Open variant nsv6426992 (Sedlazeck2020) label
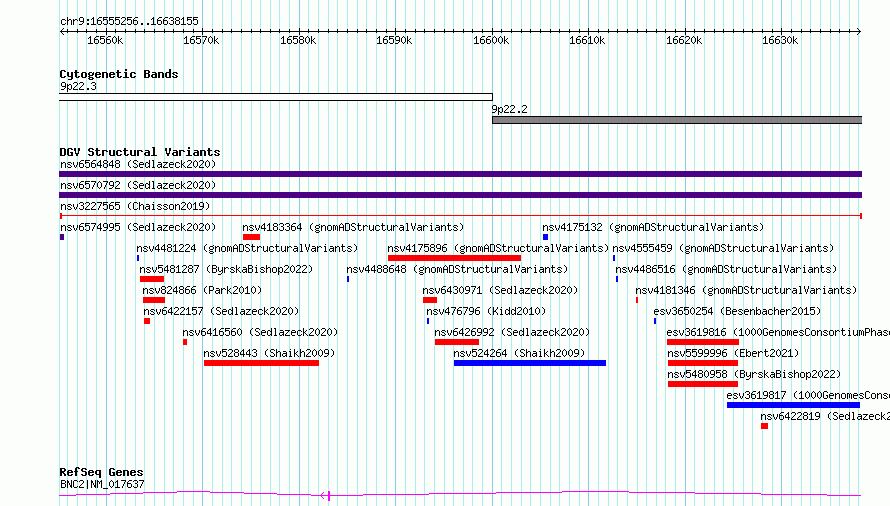The width and height of the screenshot is (890, 506). 512,332
